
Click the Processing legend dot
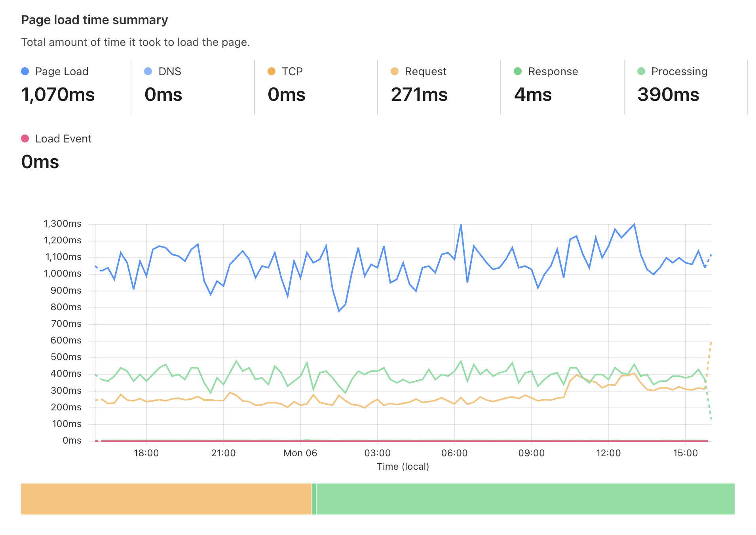640,71
